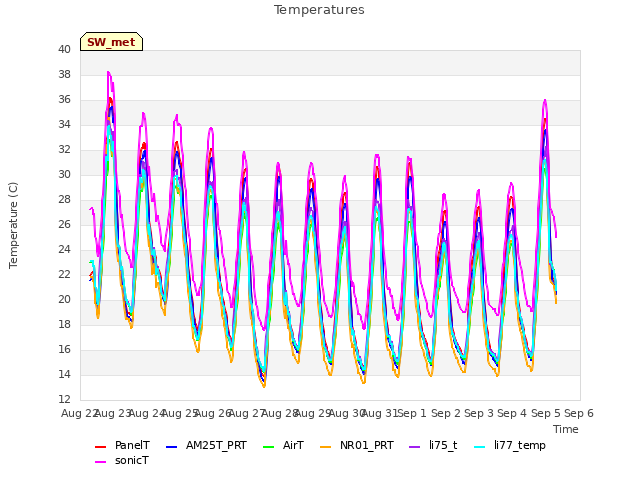The image size is (640, 480).
Task: Click the 22 y-axis tick label
Action: pos(64,274)
